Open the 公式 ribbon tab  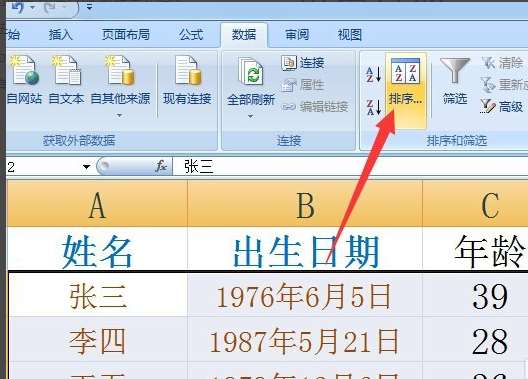point(191,35)
